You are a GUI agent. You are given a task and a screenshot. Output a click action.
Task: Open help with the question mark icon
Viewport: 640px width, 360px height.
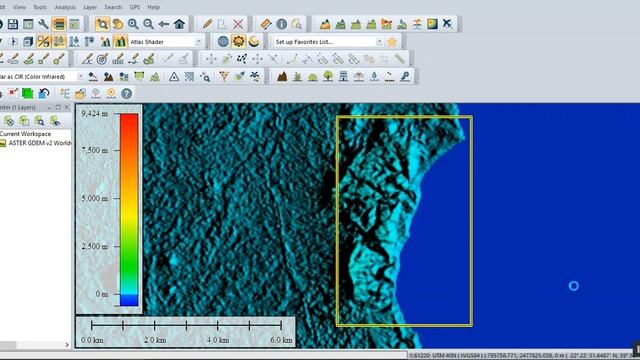(x=127, y=94)
